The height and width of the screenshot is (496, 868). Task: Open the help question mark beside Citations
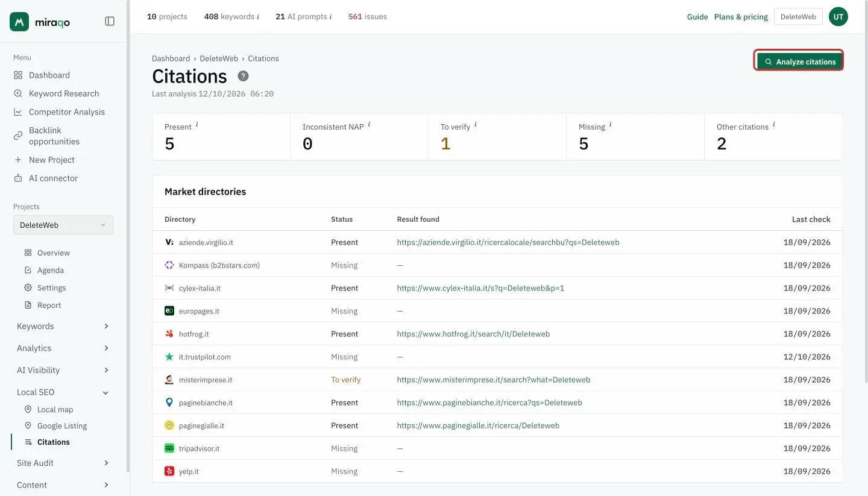pyautogui.click(x=243, y=76)
